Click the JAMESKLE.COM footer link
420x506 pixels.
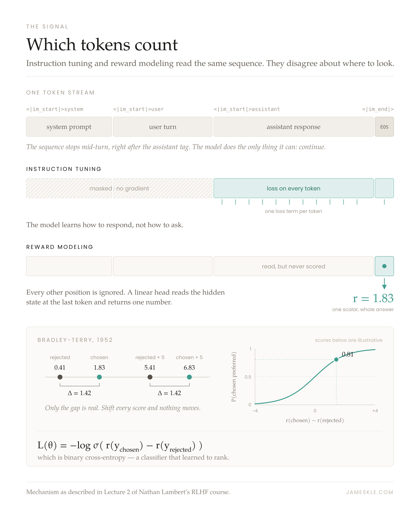click(370, 492)
